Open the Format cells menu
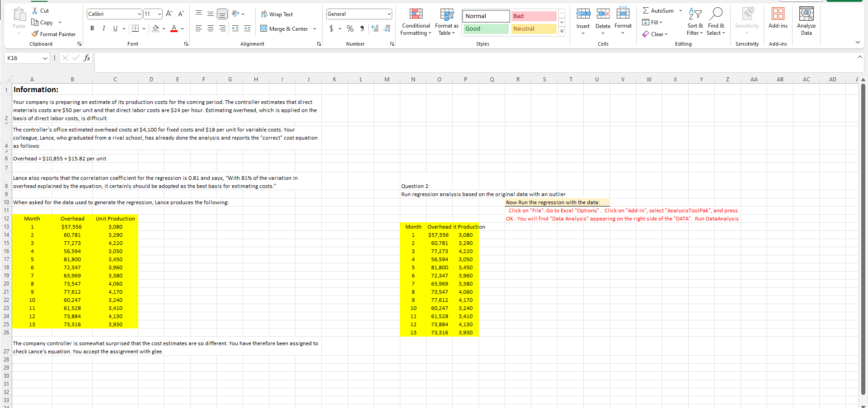 623,21
